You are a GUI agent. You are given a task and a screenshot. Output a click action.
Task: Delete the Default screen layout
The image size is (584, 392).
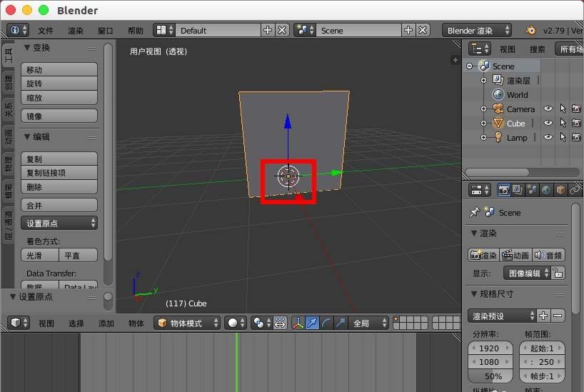pyautogui.click(x=282, y=30)
